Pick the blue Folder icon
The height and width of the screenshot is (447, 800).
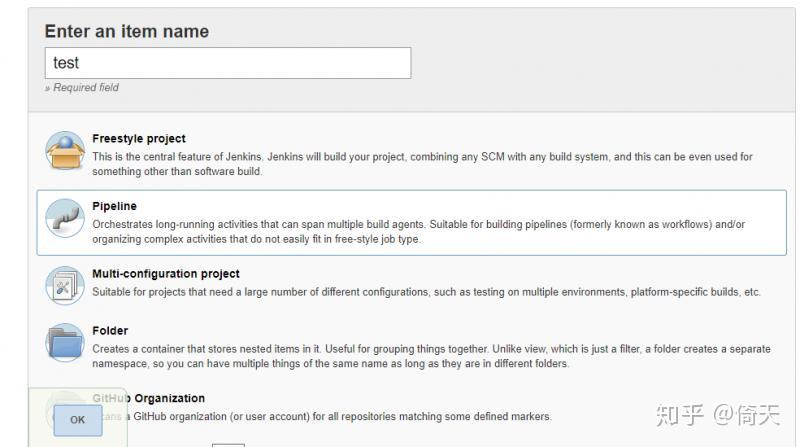point(65,343)
